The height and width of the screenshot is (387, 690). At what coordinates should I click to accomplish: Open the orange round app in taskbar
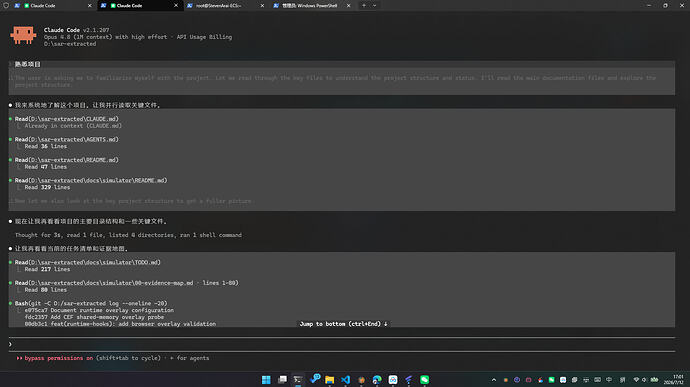point(361,380)
